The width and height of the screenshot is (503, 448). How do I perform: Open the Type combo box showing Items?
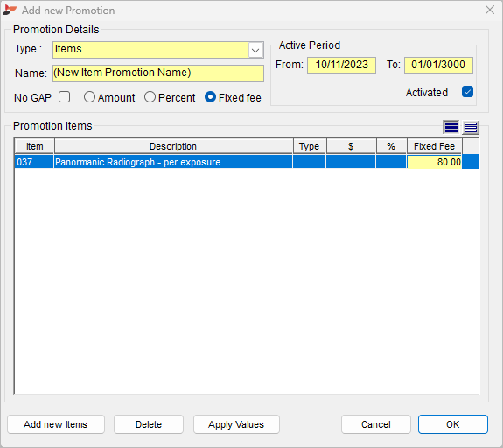click(158, 50)
